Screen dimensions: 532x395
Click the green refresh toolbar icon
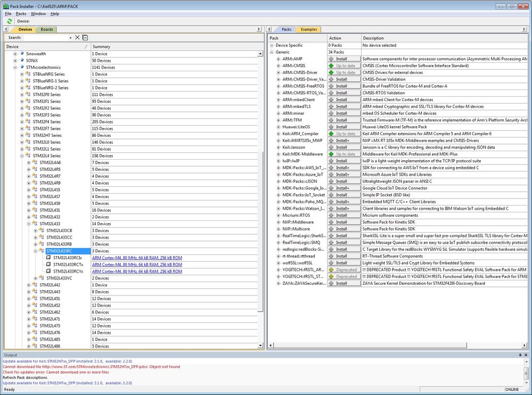click(x=10, y=21)
